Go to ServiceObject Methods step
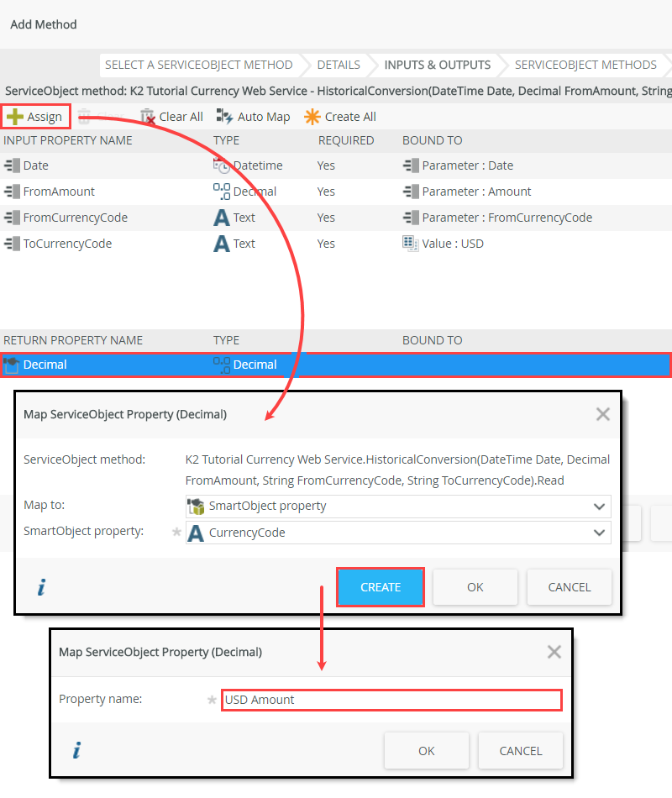This screenshot has width=672, height=798. [x=585, y=65]
